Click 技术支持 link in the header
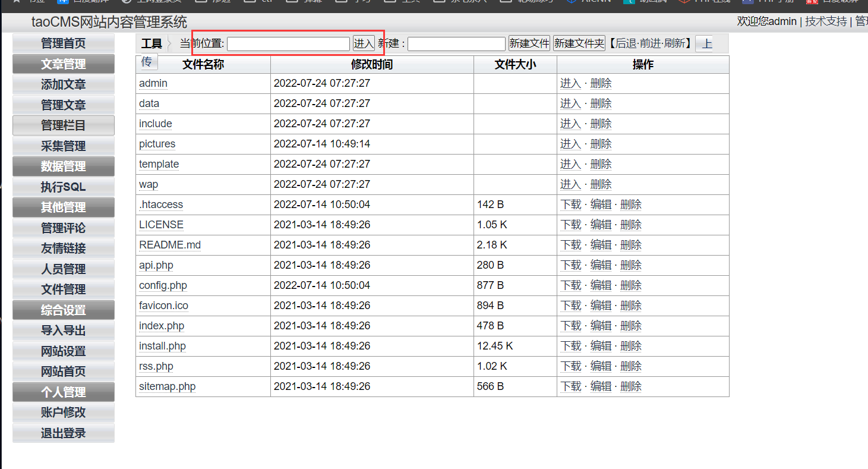Viewport: 868px width, 469px height. (826, 21)
